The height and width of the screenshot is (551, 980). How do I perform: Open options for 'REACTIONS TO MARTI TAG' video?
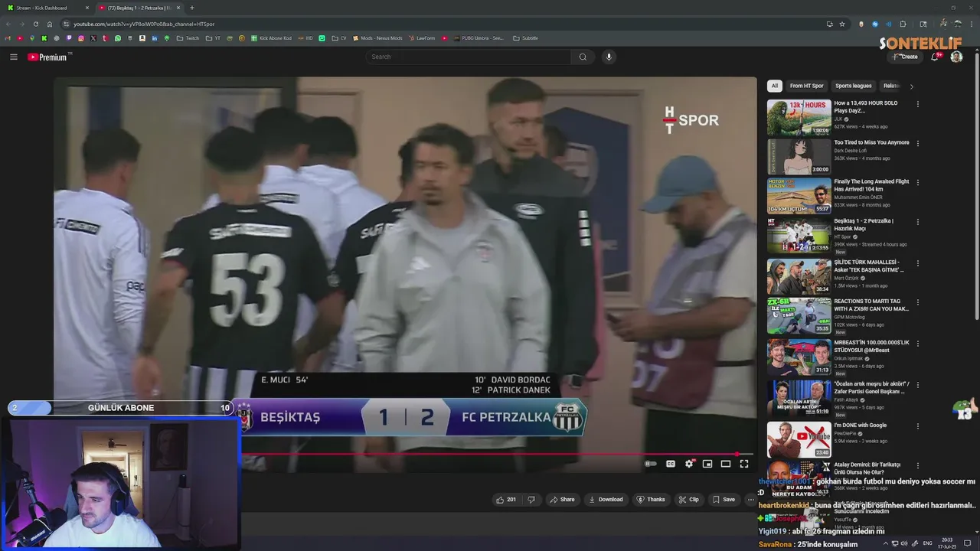point(918,302)
